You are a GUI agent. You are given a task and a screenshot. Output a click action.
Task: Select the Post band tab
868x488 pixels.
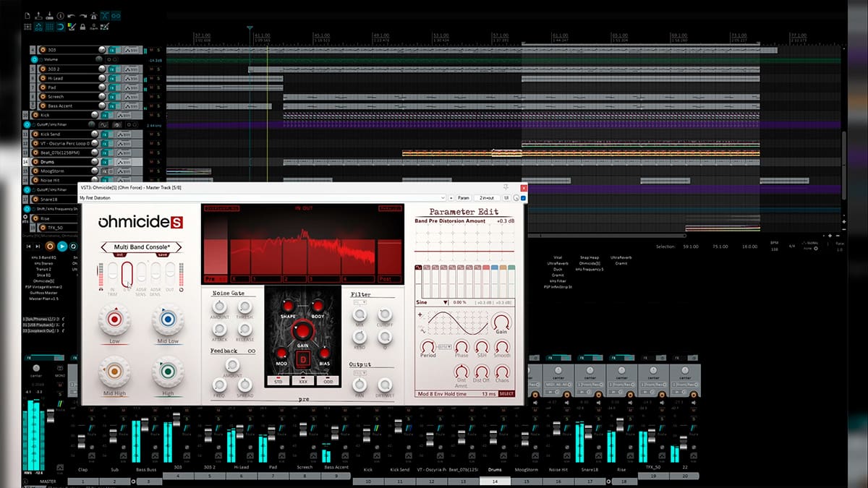coord(391,278)
